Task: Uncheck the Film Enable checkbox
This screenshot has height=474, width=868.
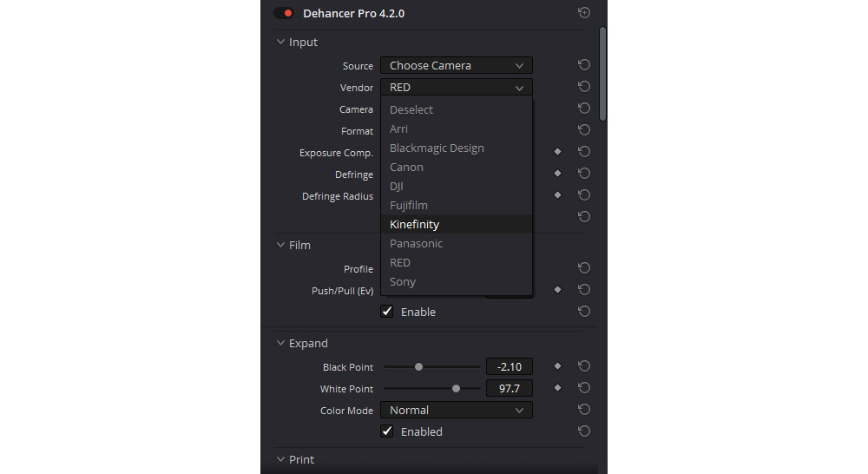Action: coord(387,312)
